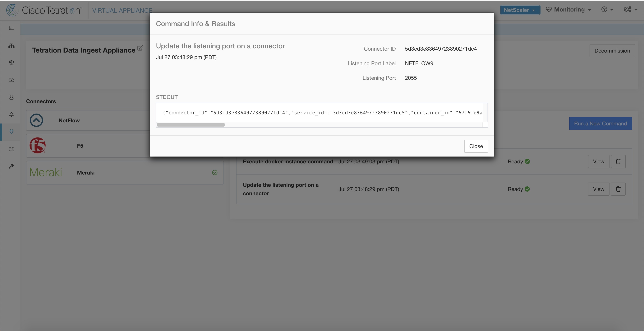The height and width of the screenshot is (331, 644).
Task: Click Run a New Command button
Action: pyautogui.click(x=600, y=123)
